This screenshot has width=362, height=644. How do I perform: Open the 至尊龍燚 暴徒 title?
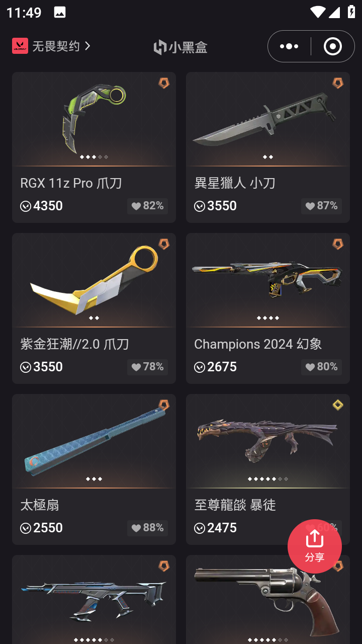pos(235,505)
